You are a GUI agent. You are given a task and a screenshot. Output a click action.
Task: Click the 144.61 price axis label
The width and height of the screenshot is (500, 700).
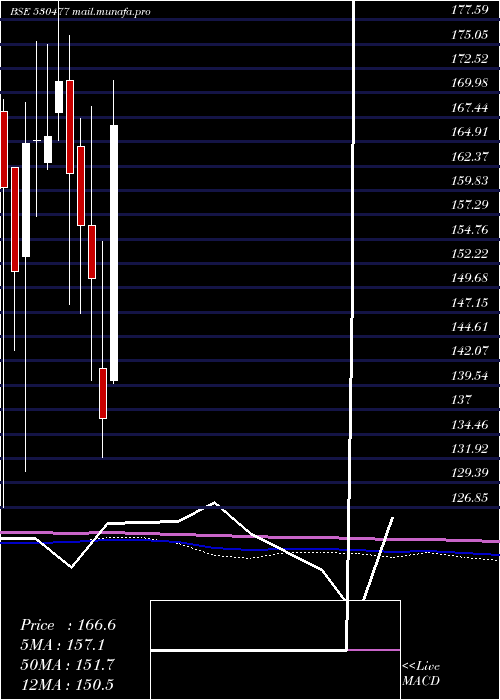pos(470,327)
